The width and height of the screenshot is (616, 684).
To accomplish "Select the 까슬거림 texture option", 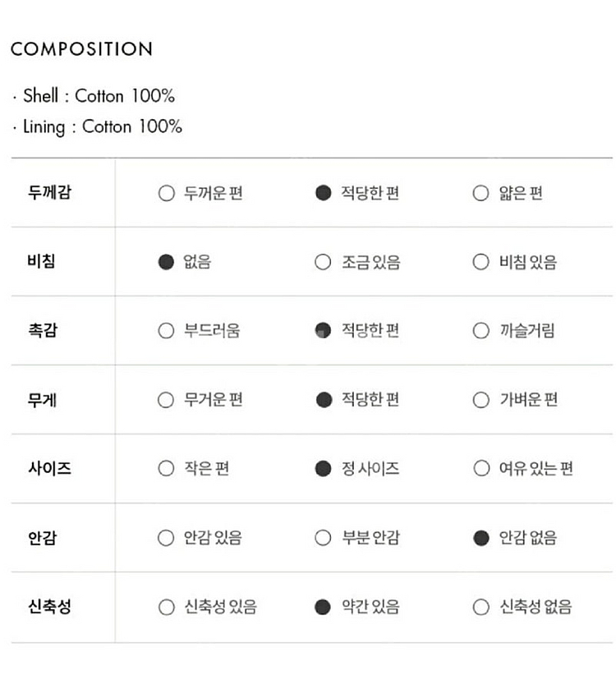I will tap(480, 332).
